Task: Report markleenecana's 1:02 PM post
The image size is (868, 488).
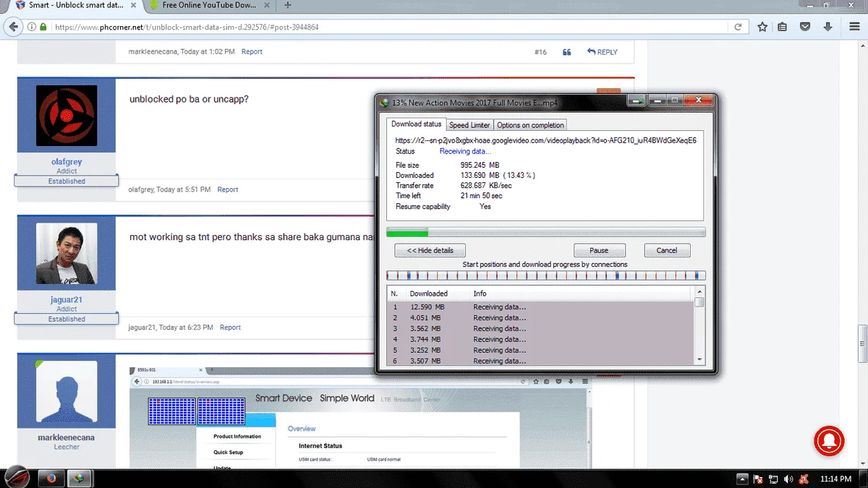Action: tap(252, 52)
